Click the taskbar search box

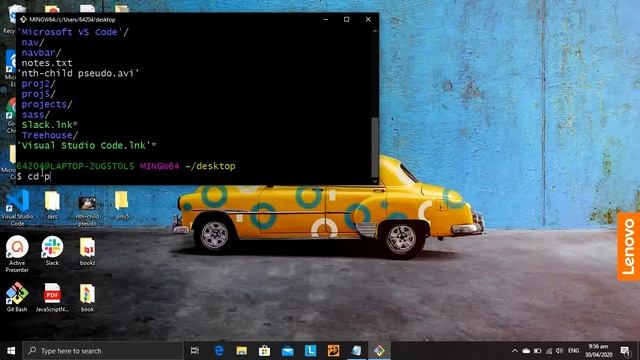[x=103, y=351]
